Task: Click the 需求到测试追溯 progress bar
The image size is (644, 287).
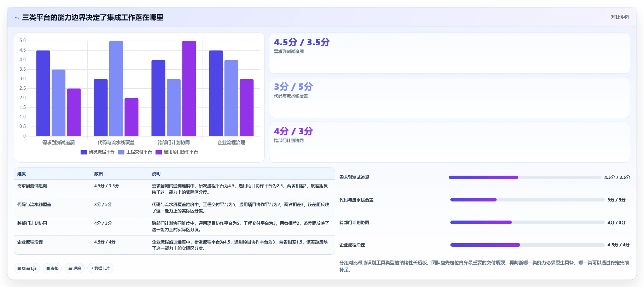Action: click(525, 177)
